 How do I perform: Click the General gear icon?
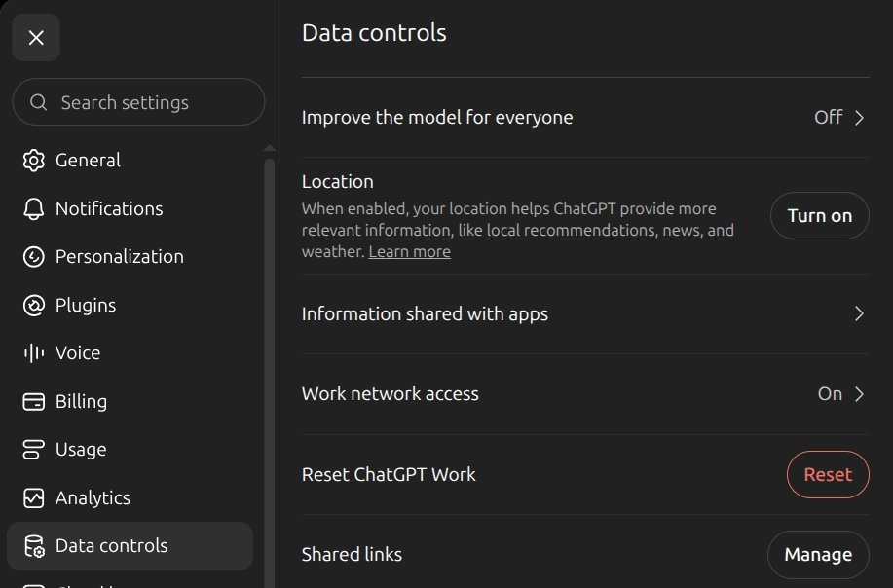[x=34, y=161]
